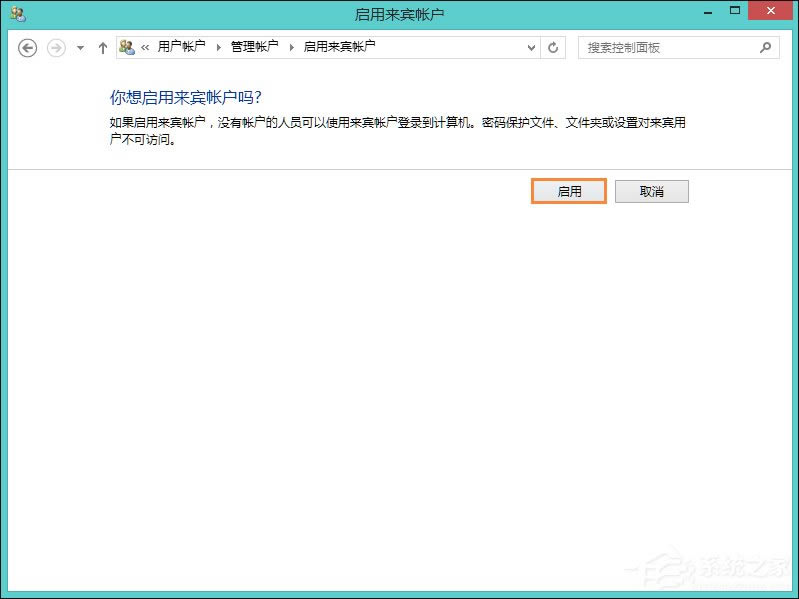
Task: Click the title bar user accounts icon
Action: [x=18, y=14]
